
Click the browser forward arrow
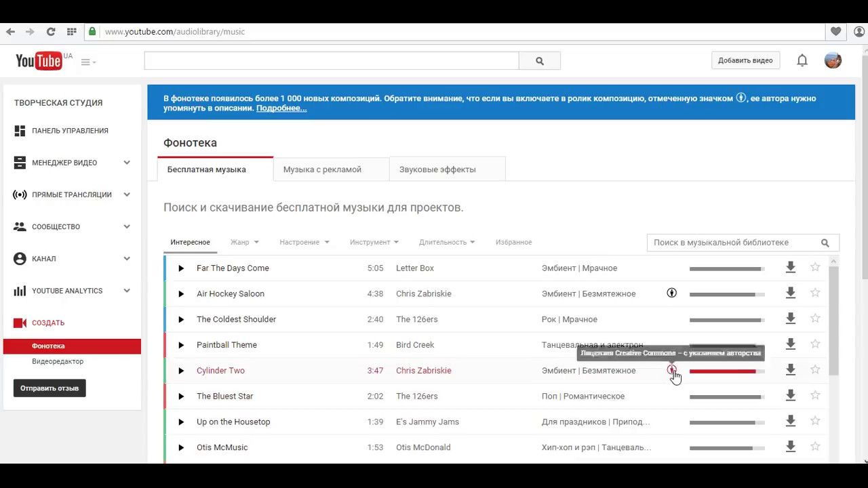pos(30,32)
